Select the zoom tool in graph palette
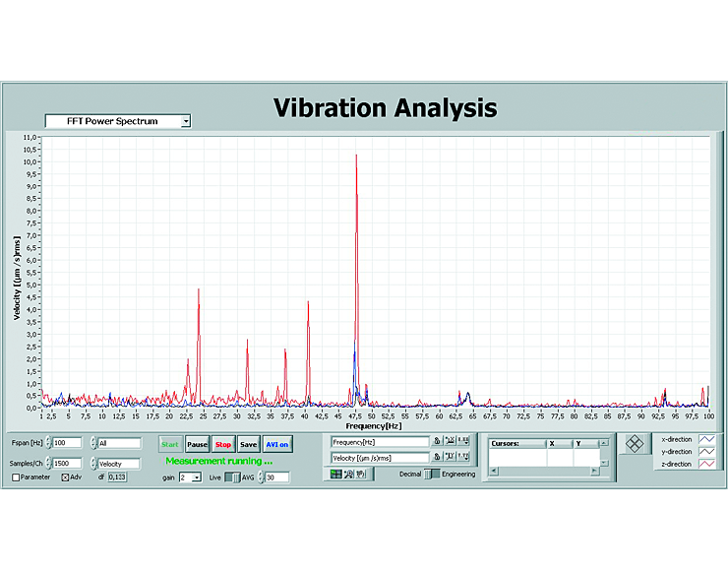The image size is (728, 571). pos(349,475)
